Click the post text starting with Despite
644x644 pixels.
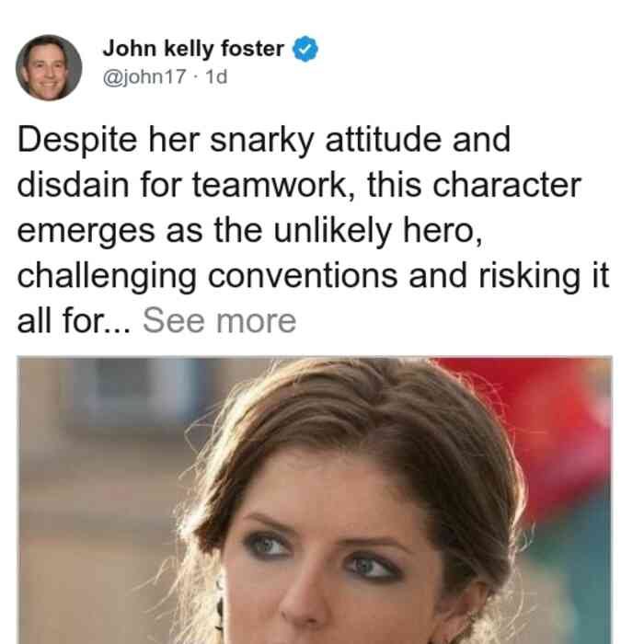313,230
